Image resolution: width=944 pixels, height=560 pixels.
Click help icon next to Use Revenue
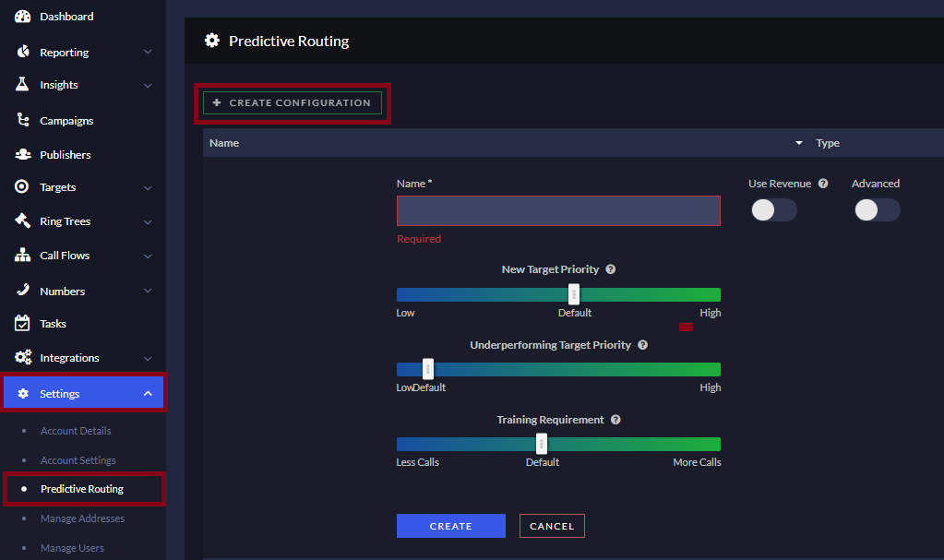823,184
